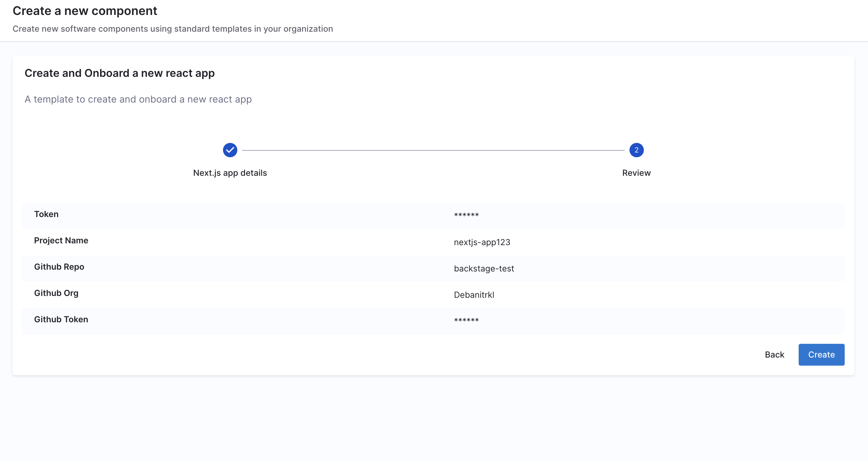Click the Github Org label
This screenshot has width=868, height=461.
56,293
